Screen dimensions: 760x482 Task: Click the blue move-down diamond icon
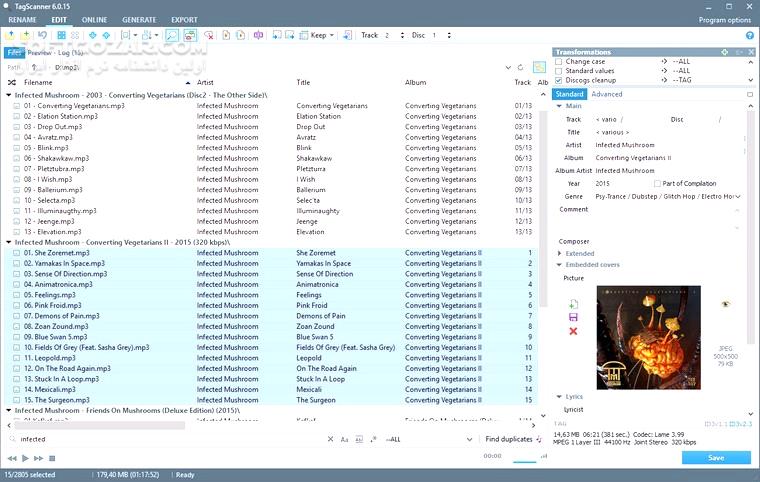106,35
